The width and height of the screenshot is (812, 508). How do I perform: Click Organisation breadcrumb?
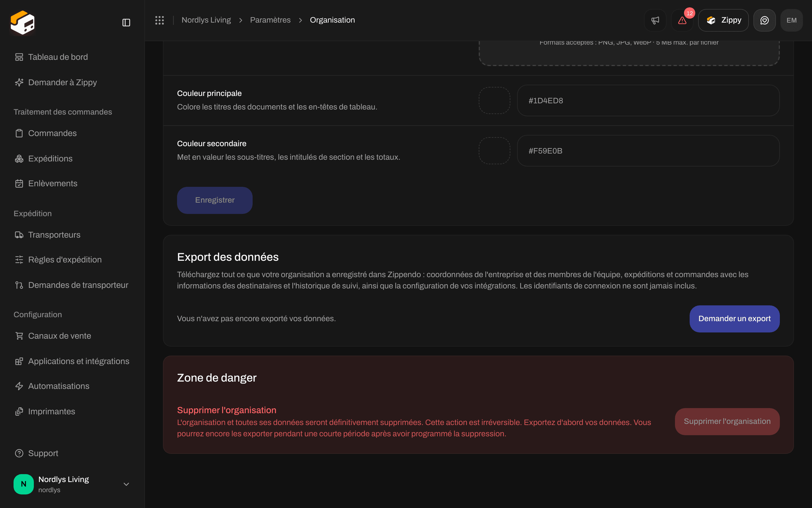(x=332, y=20)
